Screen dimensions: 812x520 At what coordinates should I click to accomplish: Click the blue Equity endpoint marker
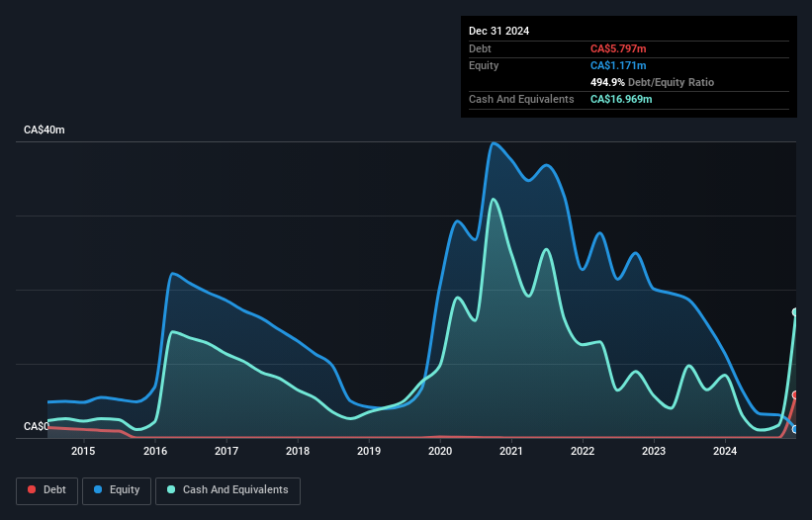tap(796, 429)
